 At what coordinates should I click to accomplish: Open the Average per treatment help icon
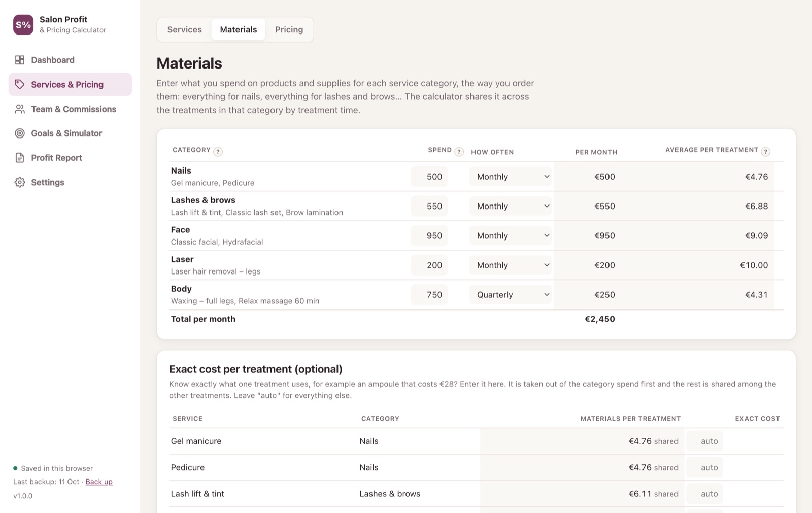765,151
